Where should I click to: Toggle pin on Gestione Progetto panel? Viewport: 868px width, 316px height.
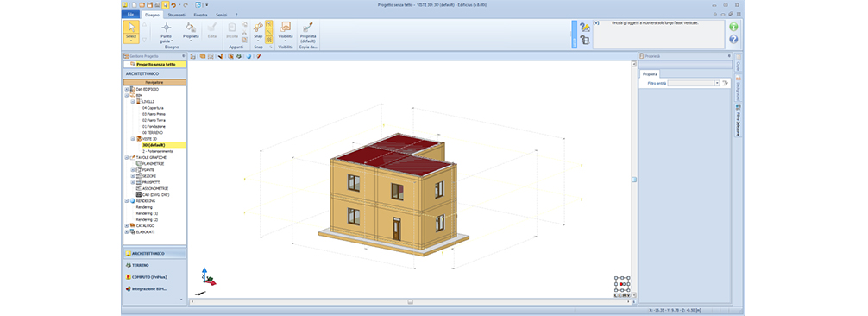tap(183, 56)
